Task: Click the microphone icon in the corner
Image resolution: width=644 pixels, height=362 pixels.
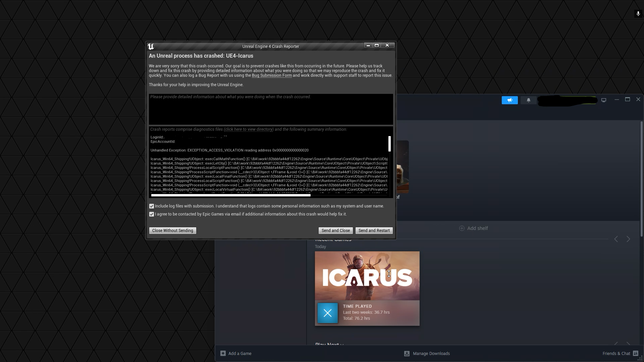Action: tap(638, 14)
